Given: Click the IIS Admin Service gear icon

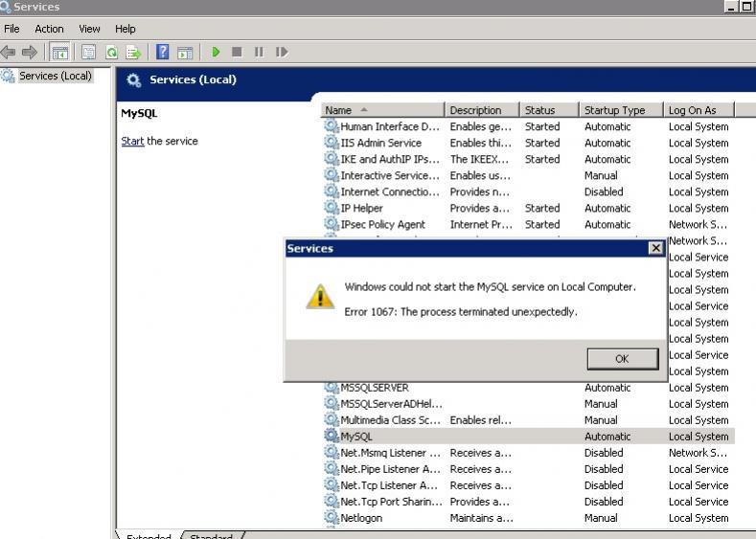Looking at the screenshot, I should click(331, 143).
